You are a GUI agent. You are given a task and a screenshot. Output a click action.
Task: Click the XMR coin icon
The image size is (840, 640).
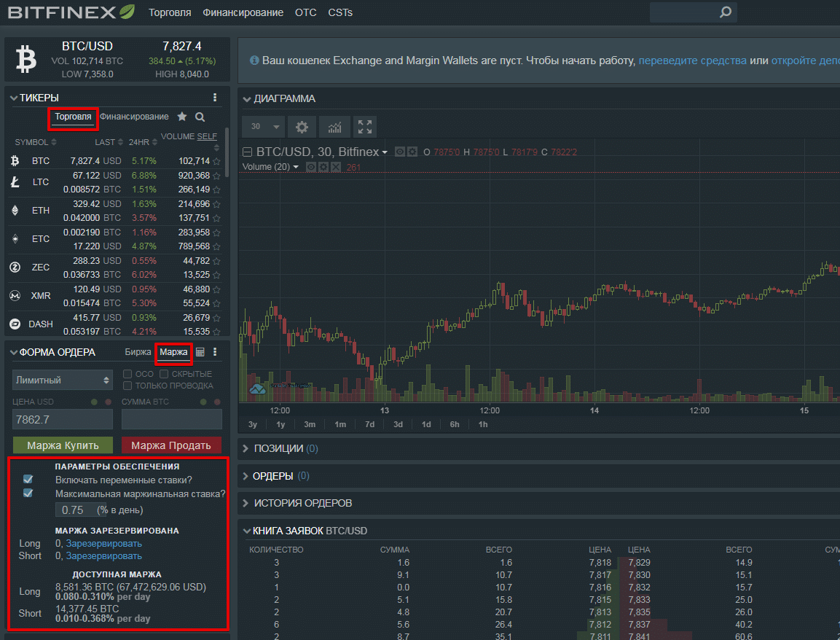15,295
